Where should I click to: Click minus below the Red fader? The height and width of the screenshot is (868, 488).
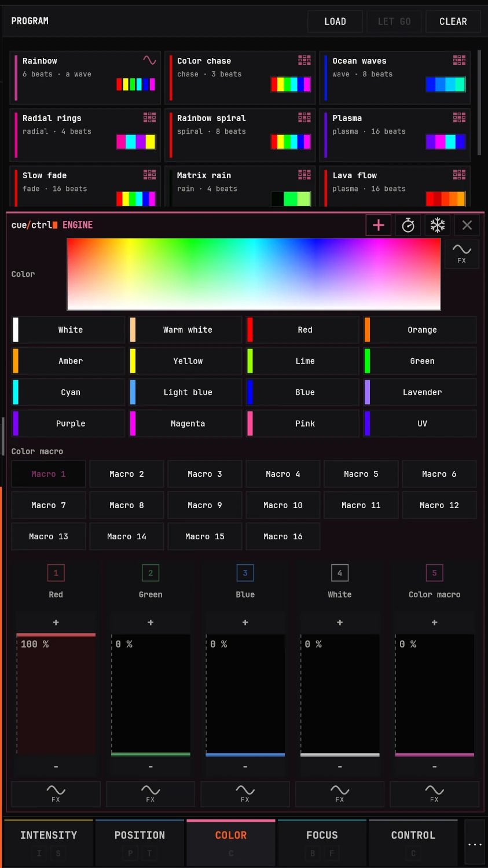click(56, 767)
